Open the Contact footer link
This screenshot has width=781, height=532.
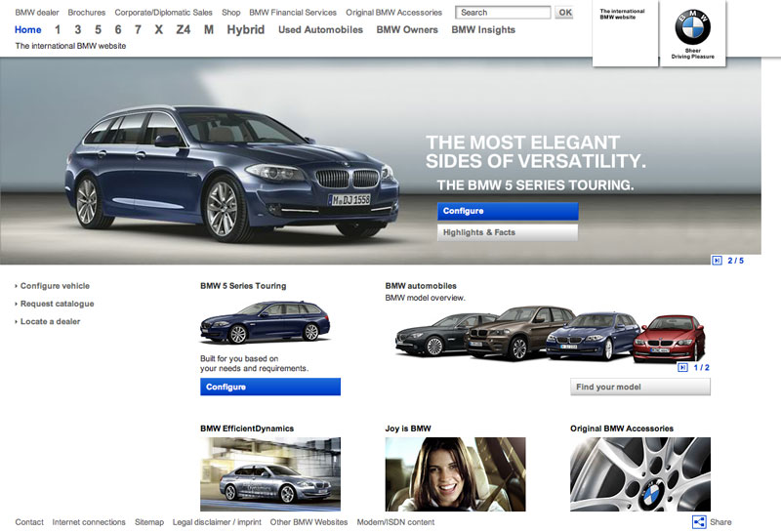coord(29,522)
